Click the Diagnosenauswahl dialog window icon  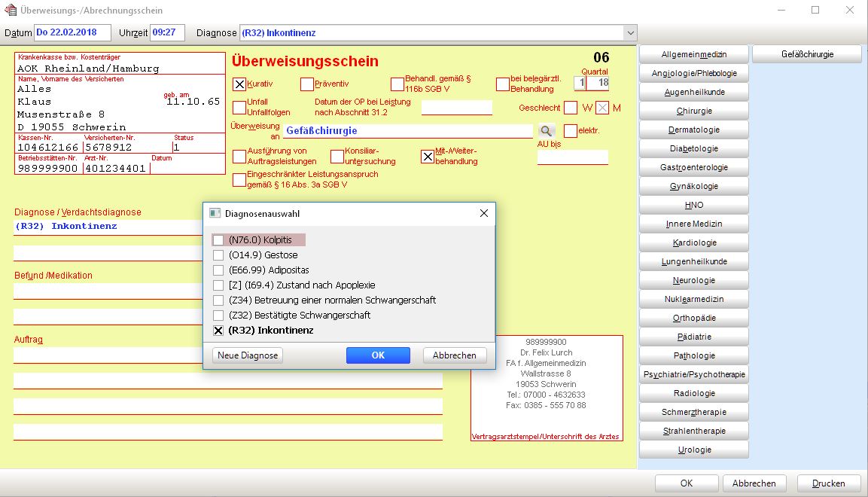[x=215, y=213]
